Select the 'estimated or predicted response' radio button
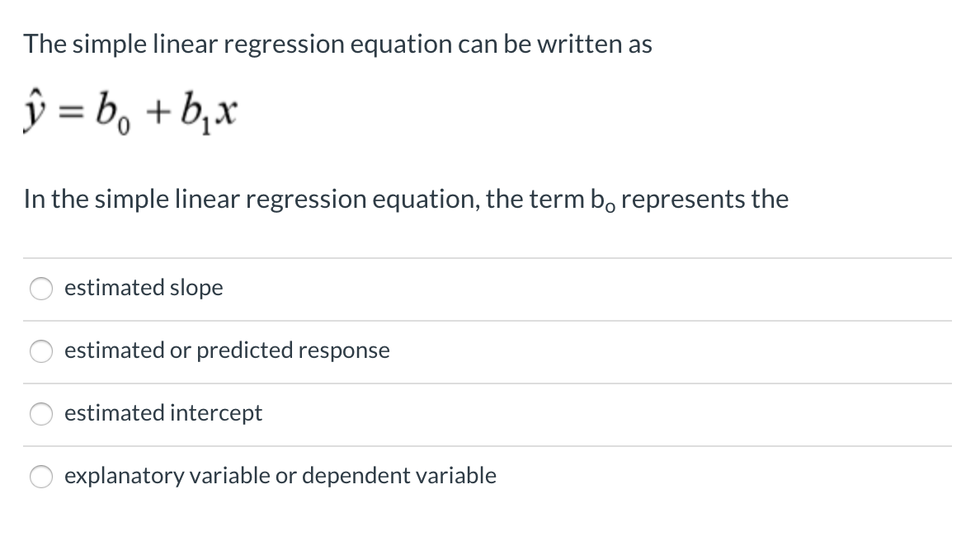 pyautogui.click(x=40, y=351)
